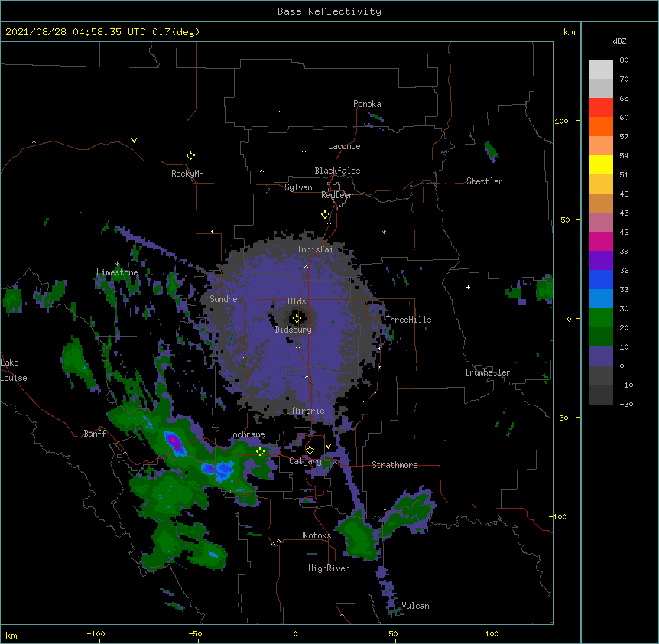Click the yellow marker beside Cochrane
This screenshot has width=659, height=644.
260,451
